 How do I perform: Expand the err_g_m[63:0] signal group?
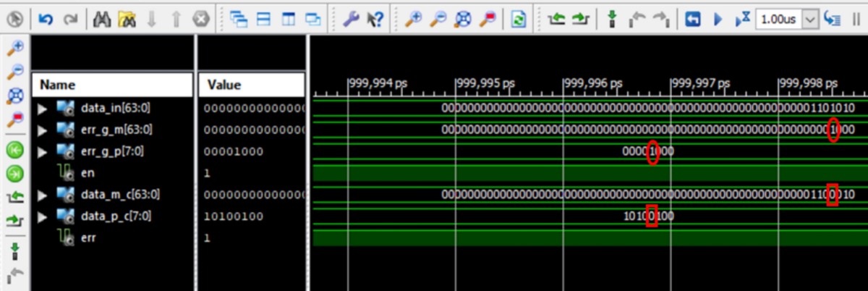[43, 130]
